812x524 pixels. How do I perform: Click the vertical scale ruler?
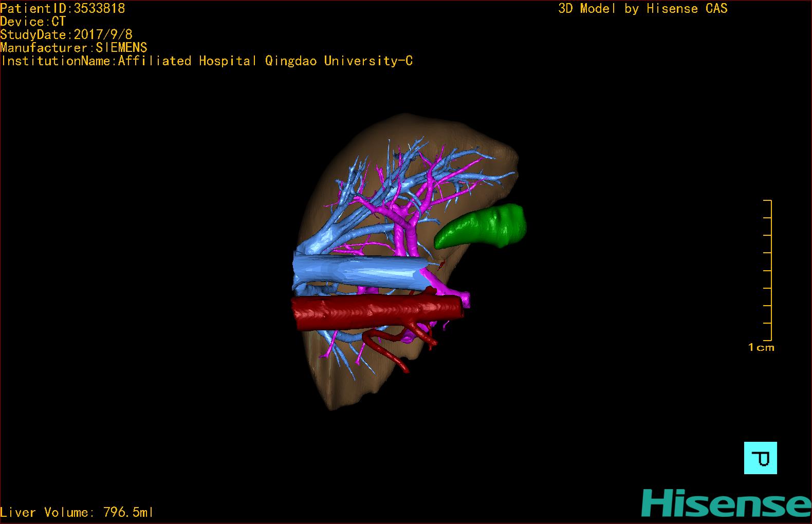coord(768,270)
